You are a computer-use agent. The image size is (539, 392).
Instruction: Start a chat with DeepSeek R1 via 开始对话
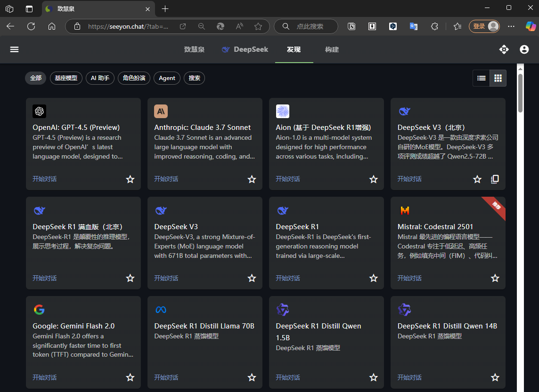287,278
